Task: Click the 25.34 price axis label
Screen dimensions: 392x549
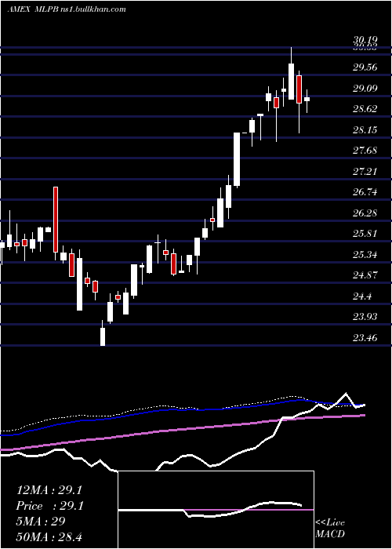Action: [365, 255]
